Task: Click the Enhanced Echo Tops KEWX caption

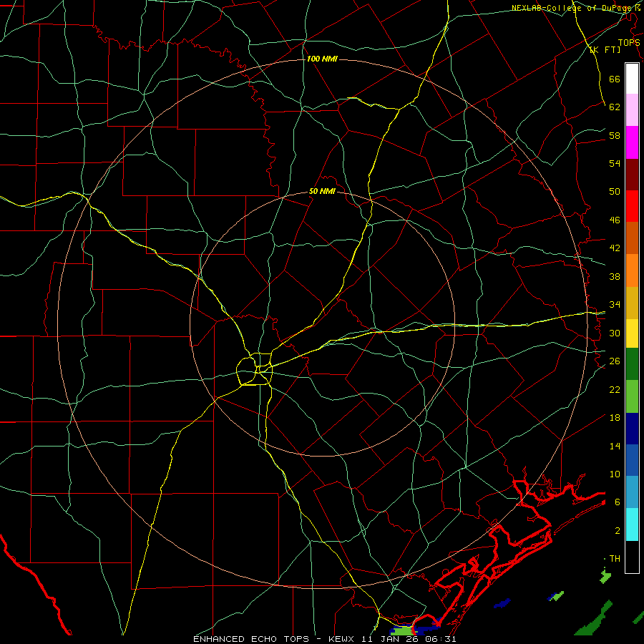Action: (x=324, y=639)
